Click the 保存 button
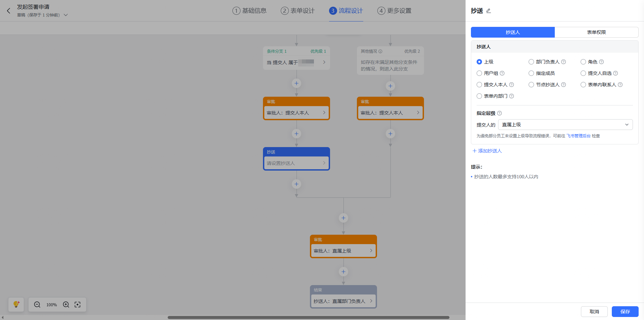Screen dimensions: 644x320 (625, 312)
